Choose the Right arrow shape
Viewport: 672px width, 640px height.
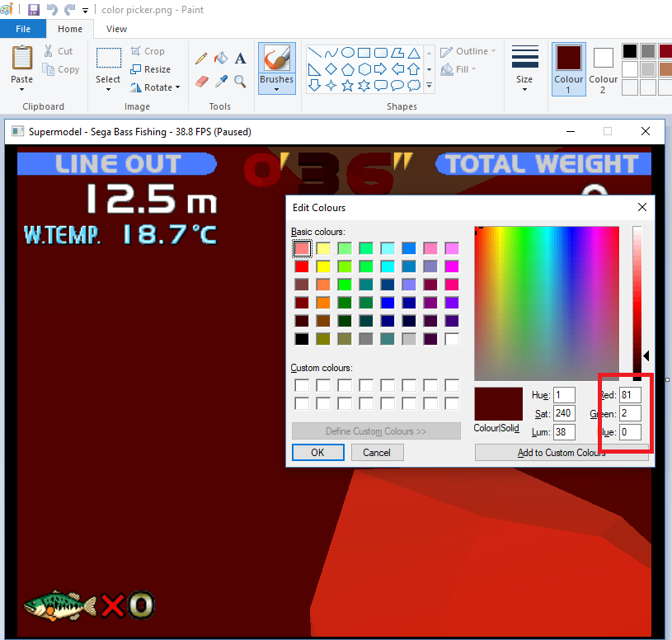pos(380,69)
